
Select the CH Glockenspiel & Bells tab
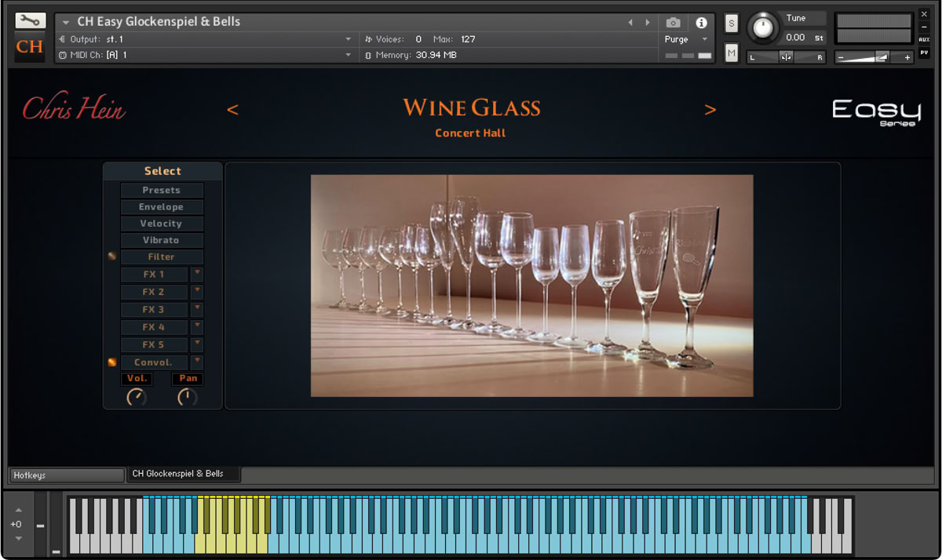[x=178, y=474]
